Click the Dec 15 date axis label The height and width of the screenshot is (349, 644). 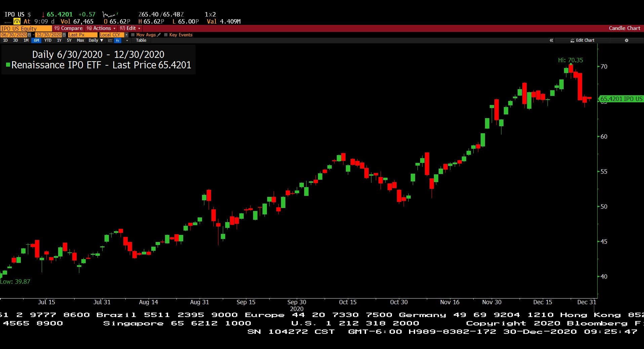point(542,302)
